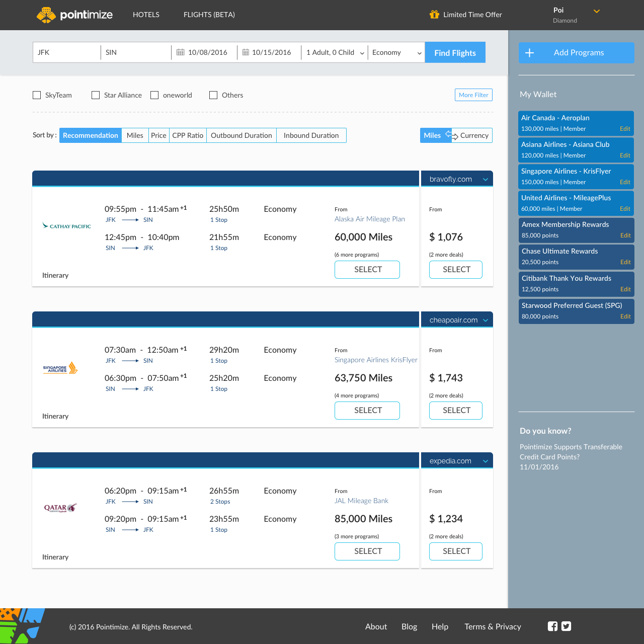This screenshot has height=644, width=644.
Task: Edit the Asiana Club program
Action: coord(625,155)
